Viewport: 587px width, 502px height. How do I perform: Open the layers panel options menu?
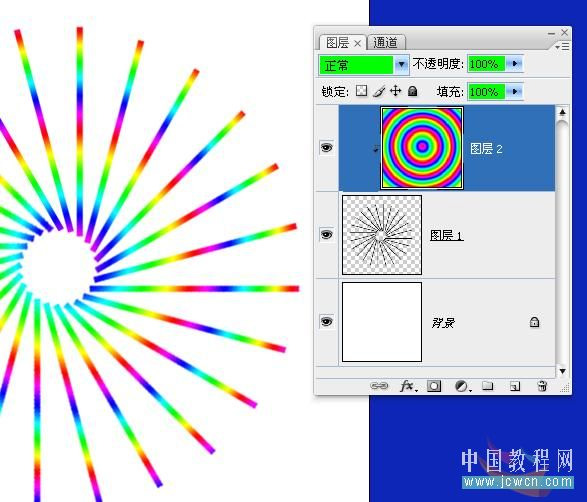click(562, 46)
